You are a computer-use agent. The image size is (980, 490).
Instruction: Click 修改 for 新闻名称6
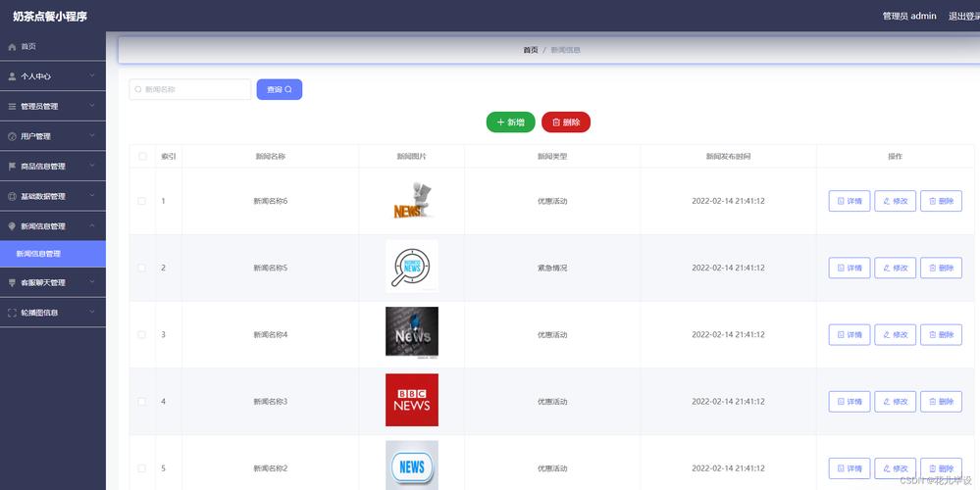[x=895, y=201]
